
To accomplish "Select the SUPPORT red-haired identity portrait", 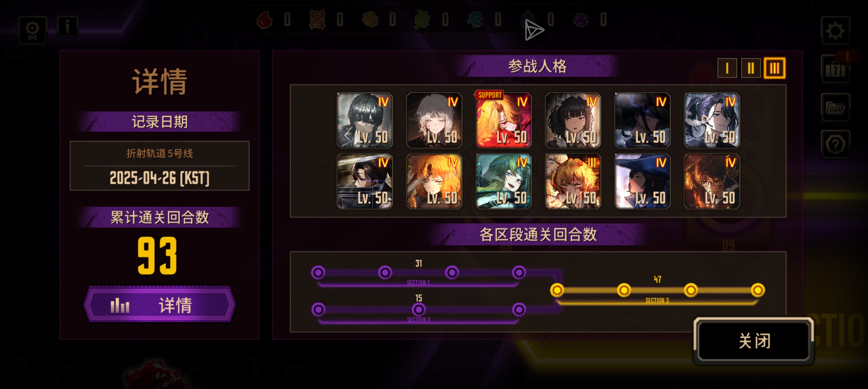I will point(503,120).
